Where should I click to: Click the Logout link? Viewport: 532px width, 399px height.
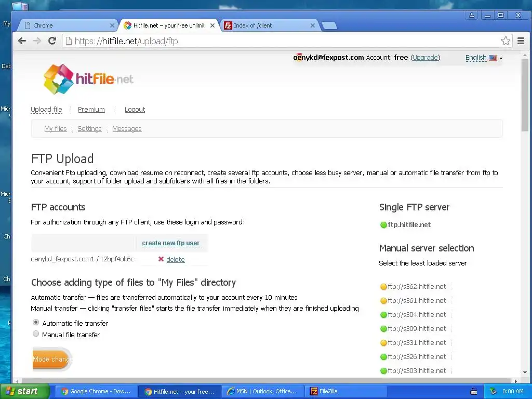click(x=135, y=109)
